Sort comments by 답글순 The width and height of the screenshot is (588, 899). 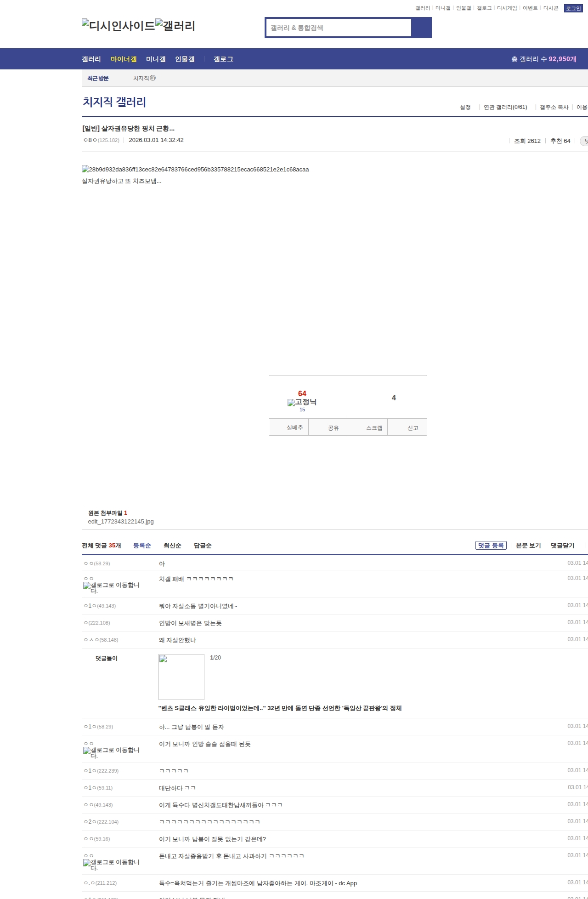pos(203,546)
